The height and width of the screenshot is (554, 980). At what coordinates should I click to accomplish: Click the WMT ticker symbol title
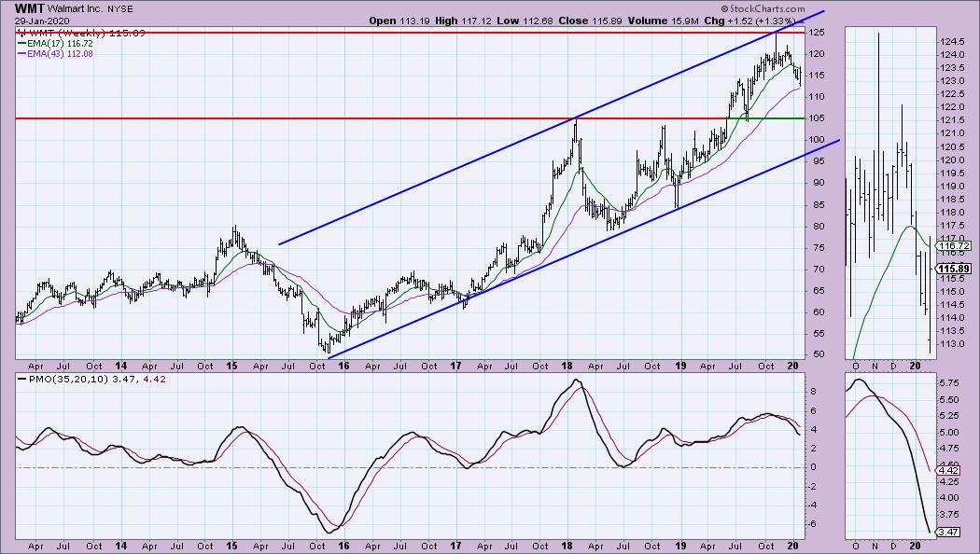click(x=29, y=8)
